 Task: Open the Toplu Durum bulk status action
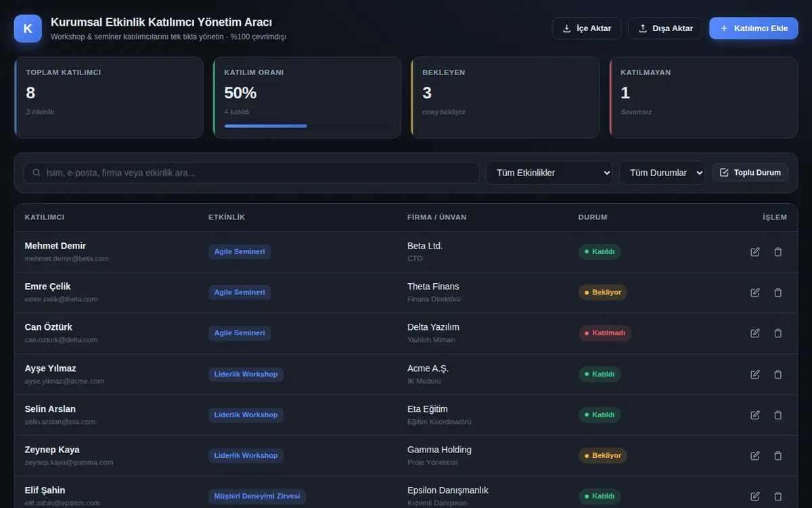point(750,173)
